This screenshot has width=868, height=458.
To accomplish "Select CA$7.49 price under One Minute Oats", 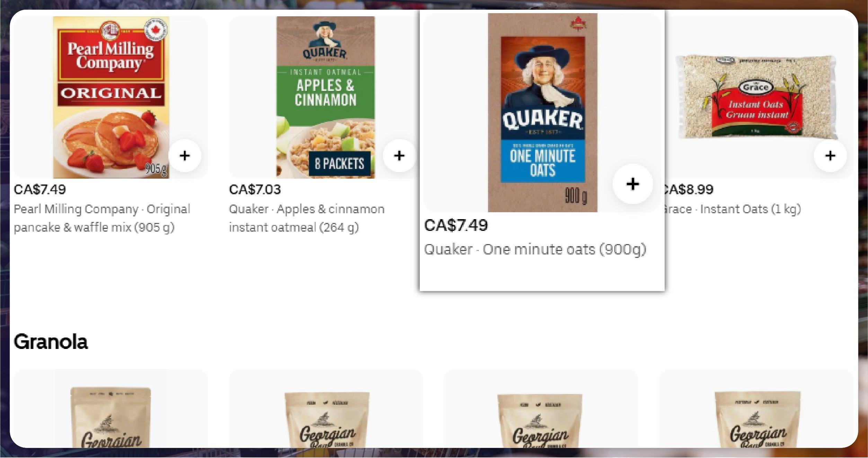I will tap(456, 225).
